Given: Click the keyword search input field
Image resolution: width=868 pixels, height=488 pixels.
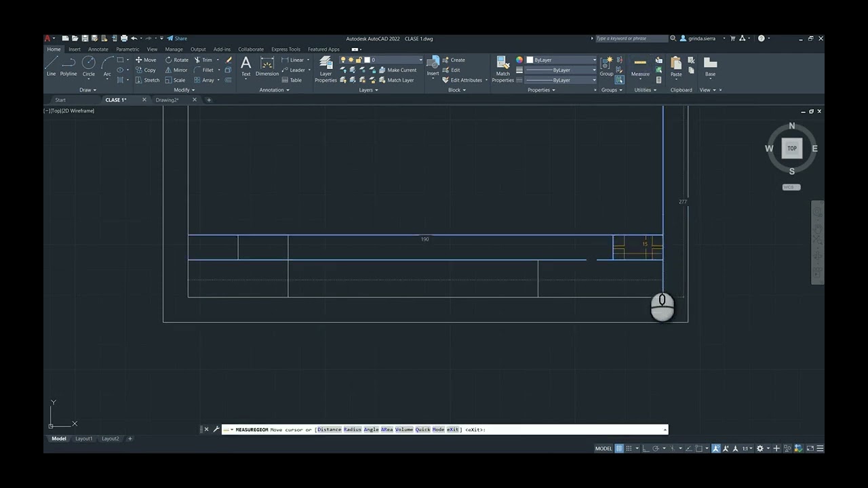Looking at the screenshot, I should click(631, 39).
